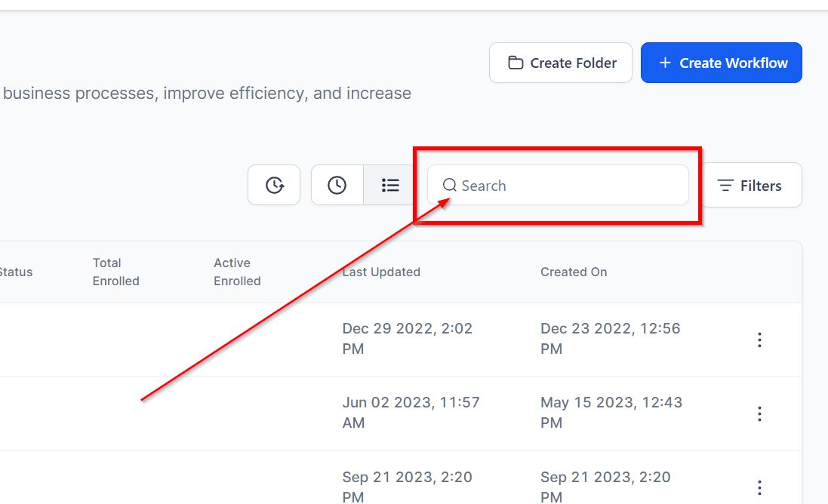
Task: Open actions menu for Sep 21 2023 row
Action: 759,487
